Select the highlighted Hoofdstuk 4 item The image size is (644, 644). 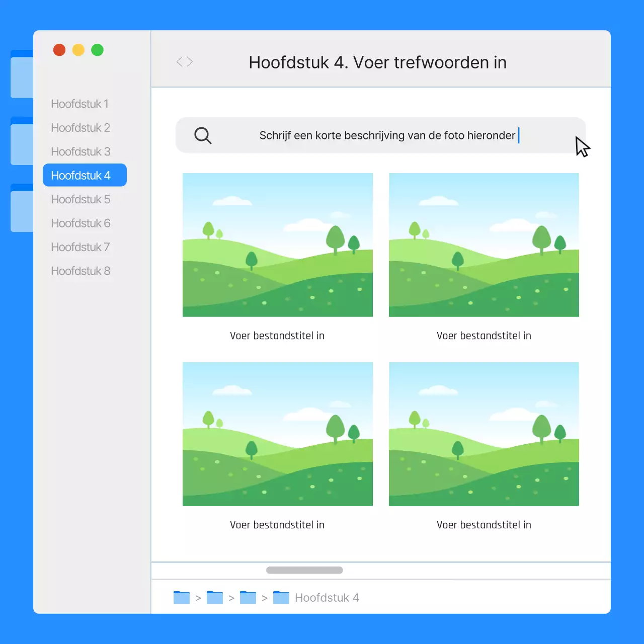[x=85, y=175]
